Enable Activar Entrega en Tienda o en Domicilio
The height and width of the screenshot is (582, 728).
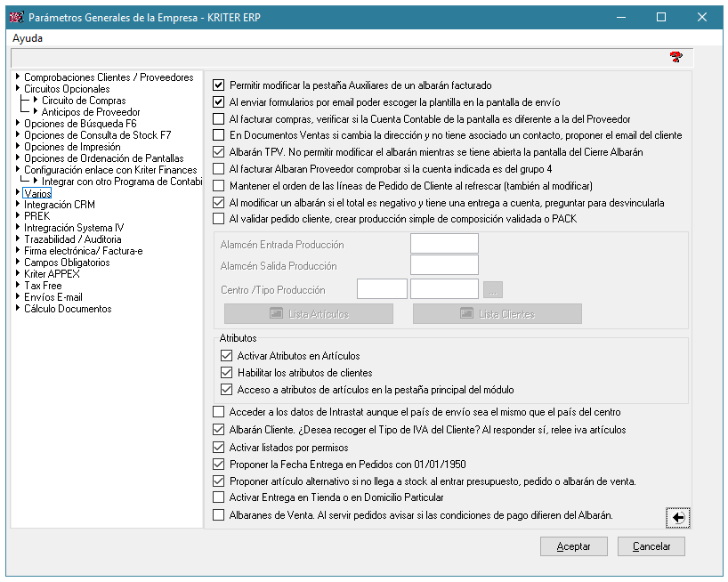tap(218, 497)
